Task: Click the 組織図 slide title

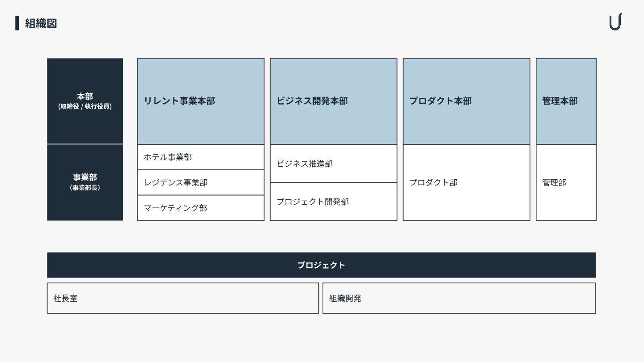Action: 41,23
